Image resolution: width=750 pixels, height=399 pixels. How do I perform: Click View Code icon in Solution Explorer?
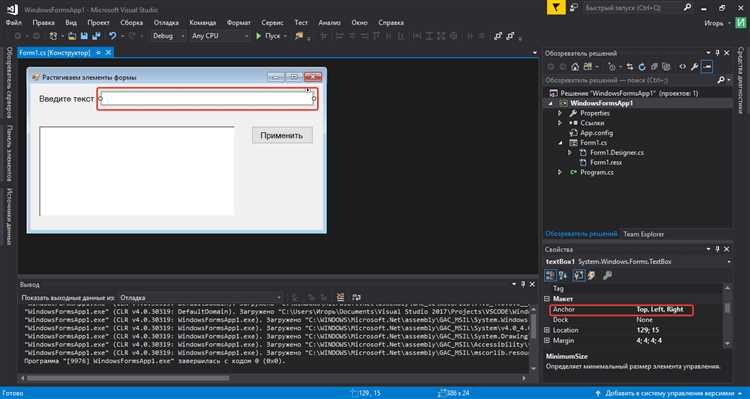(x=683, y=66)
